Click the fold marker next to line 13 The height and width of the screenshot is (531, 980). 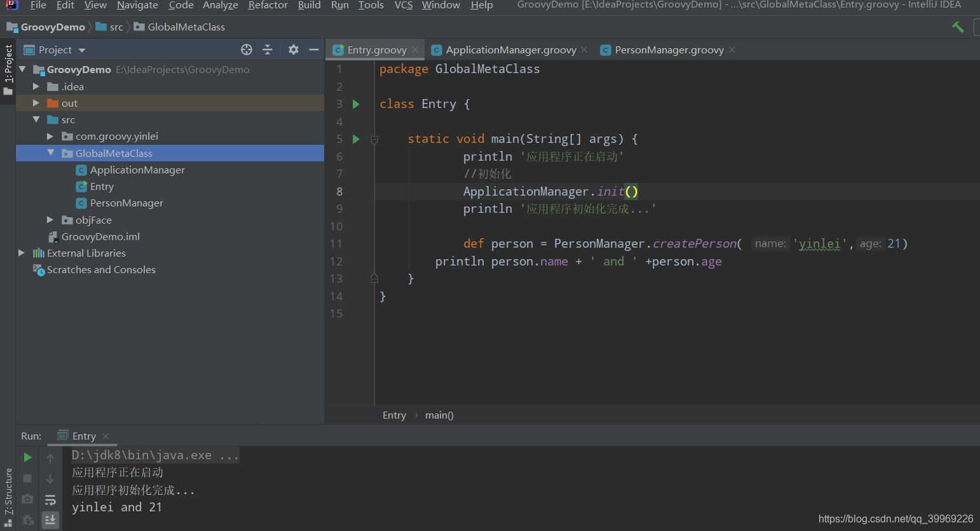click(x=374, y=278)
